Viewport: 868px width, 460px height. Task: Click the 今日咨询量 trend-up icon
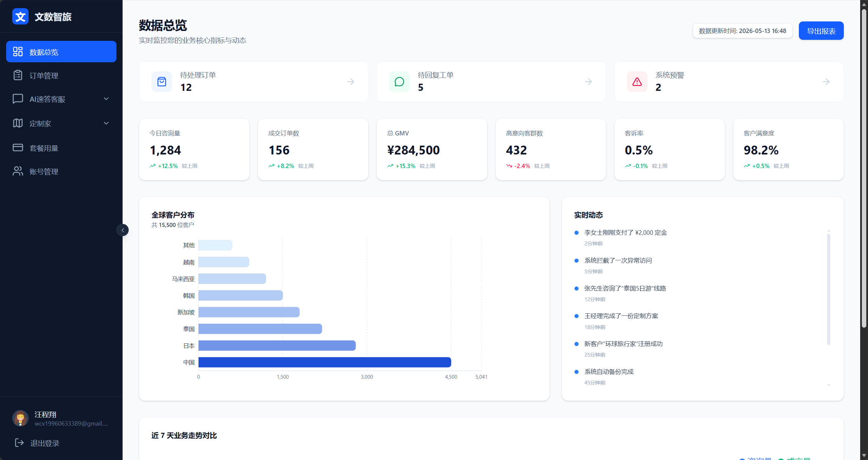click(x=153, y=166)
